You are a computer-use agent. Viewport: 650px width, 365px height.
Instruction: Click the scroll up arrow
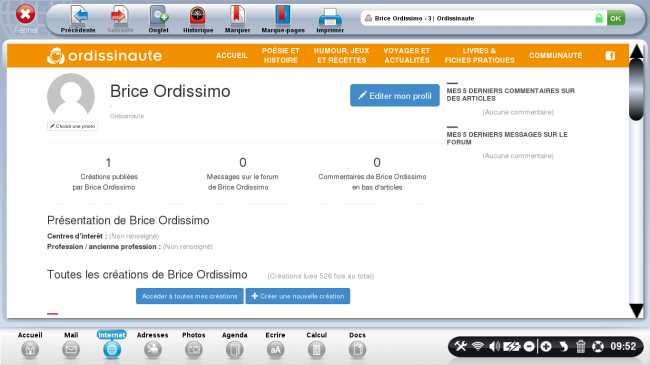[636, 51]
